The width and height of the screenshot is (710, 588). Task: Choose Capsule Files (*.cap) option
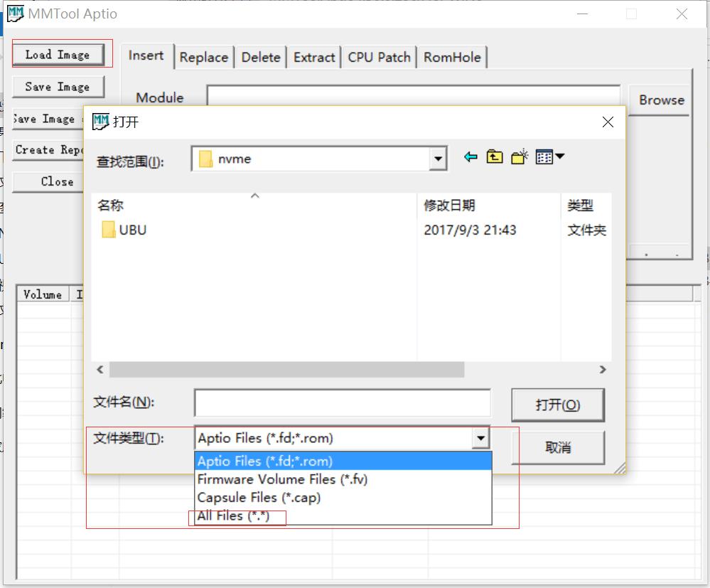pyautogui.click(x=259, y=498)
